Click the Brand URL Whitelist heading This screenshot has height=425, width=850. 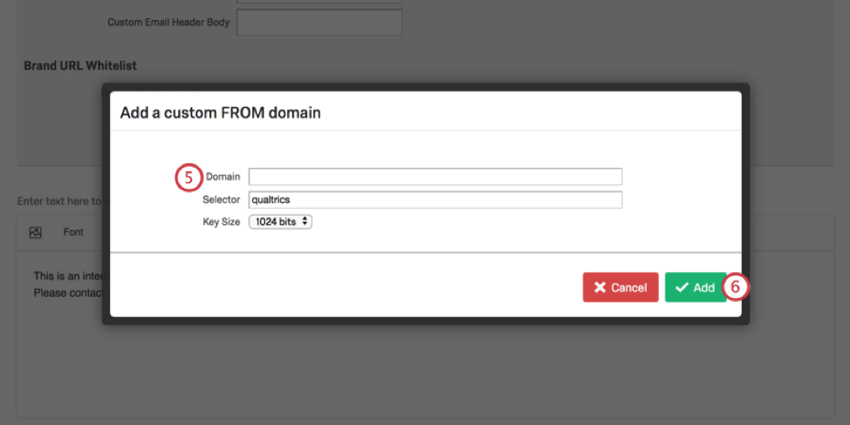coord(80,66)
